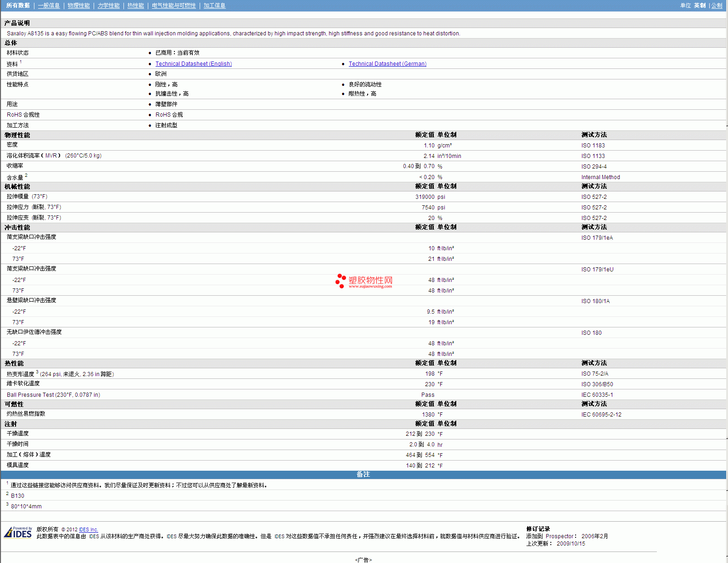Click the MVR abbreviation link
The height and width of the screenshot is (563, 728).
(51, 156)
